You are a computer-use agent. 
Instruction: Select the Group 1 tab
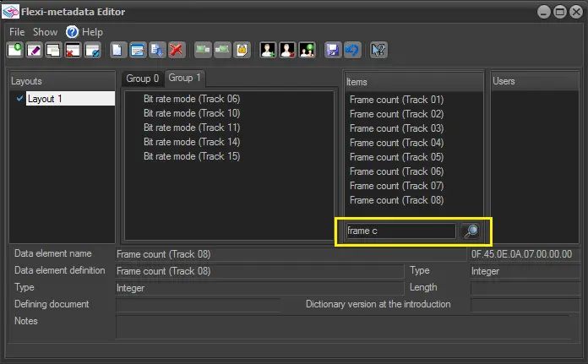(185, 78)
